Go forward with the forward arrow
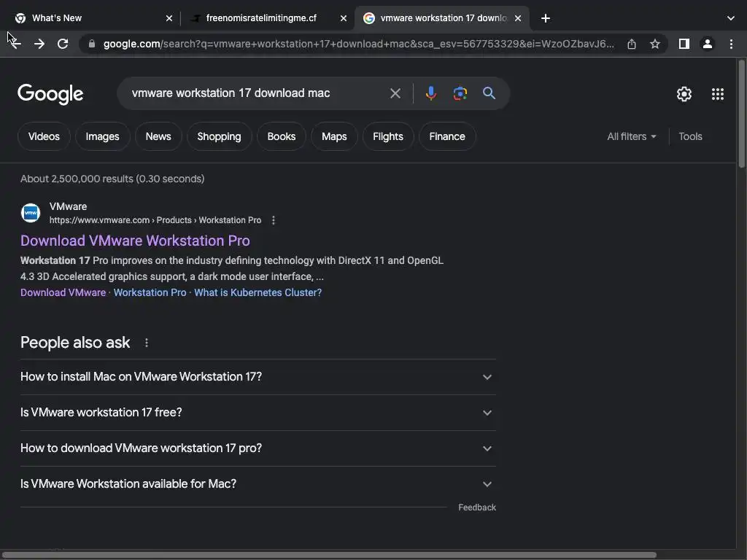 (x=39, y=44)
